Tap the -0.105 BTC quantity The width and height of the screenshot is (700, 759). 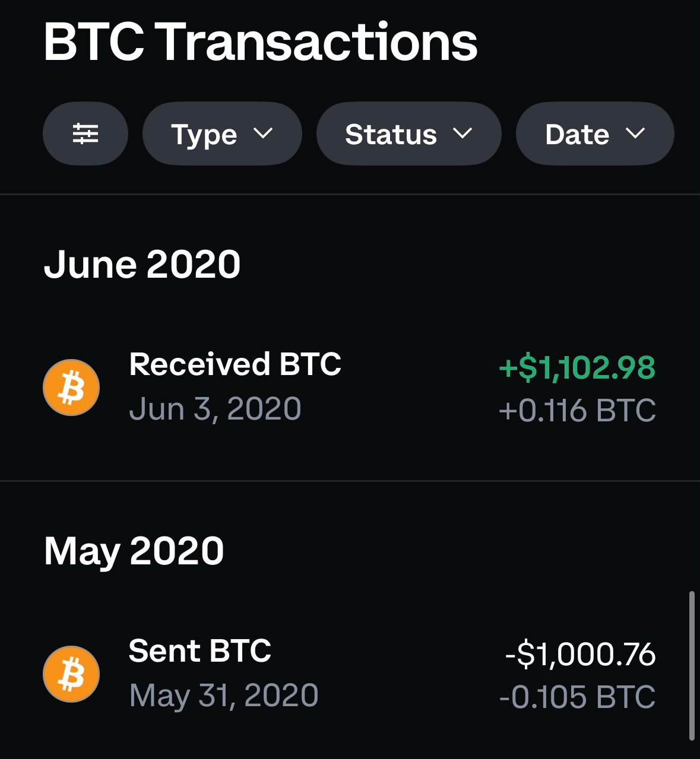577,697
